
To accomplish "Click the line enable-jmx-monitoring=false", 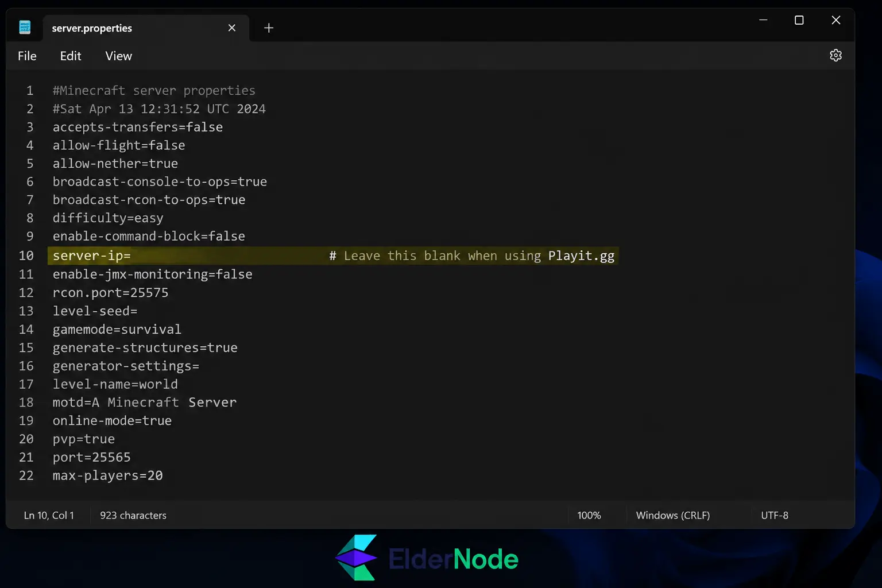I will pos(153,274).
